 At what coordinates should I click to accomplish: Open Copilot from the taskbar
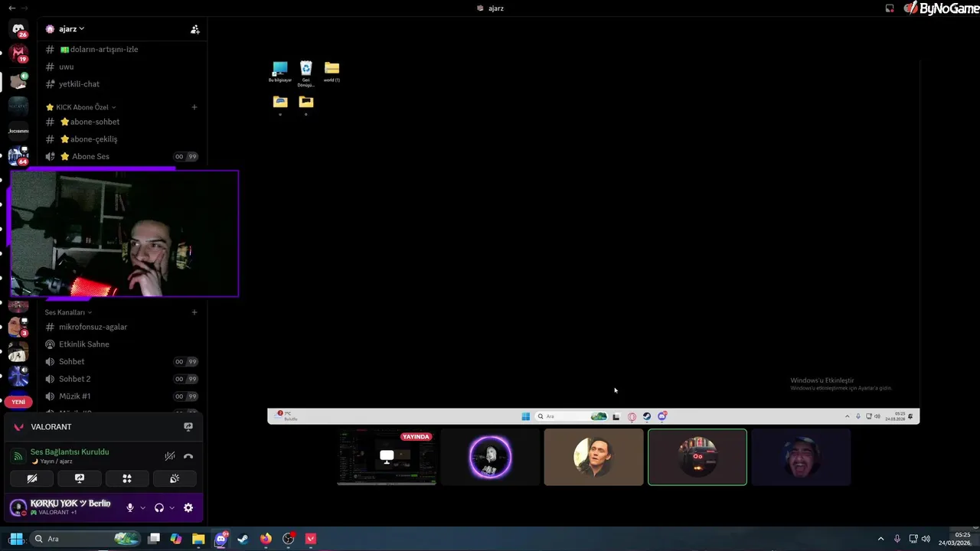176,539
